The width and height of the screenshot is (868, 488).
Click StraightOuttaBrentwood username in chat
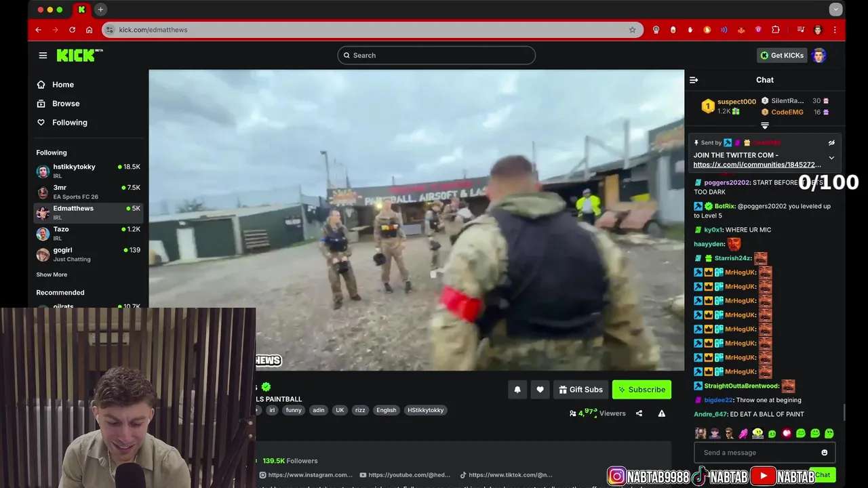(x=741, y=386)
